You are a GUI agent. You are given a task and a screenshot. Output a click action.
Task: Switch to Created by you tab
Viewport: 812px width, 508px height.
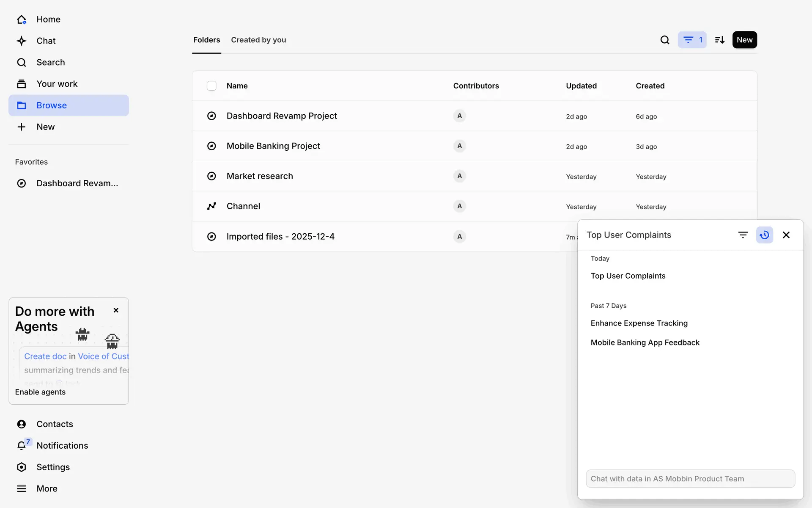[258, 40]
